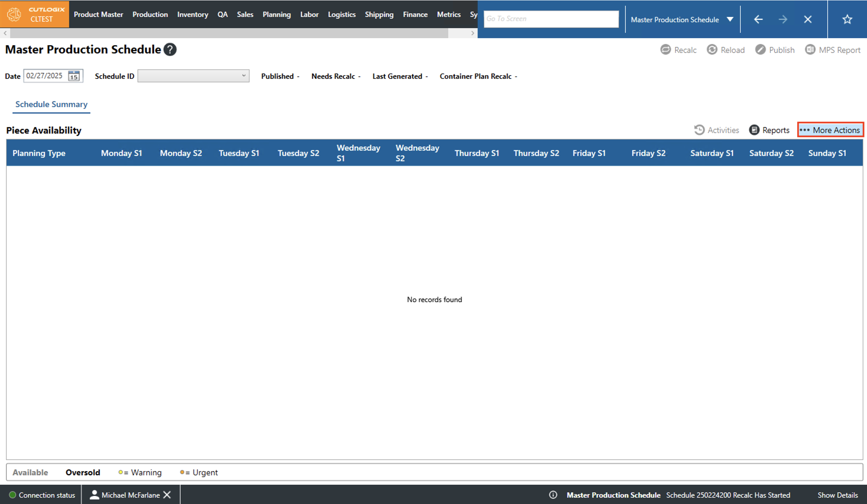Image resolution: width=867 pixels, height=504 pixels.
Task: Expand the Schedule ID dropdown
Action: (x=244, y=76)
